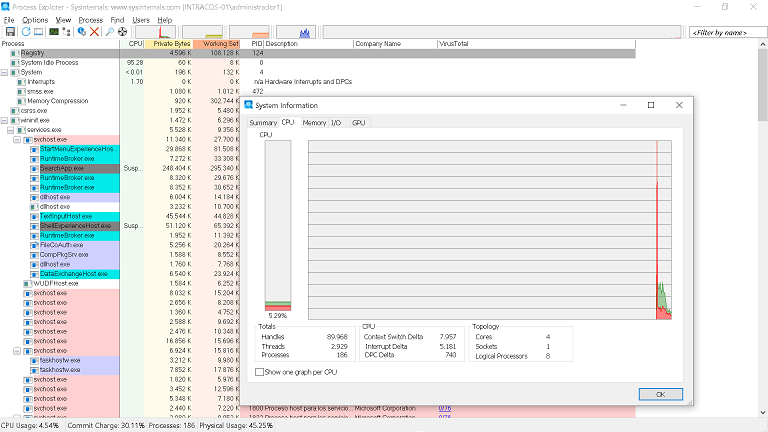Click the smss.exe process icon
The width and height of the screenshot is (768, 432).
(x=22, y=92)
